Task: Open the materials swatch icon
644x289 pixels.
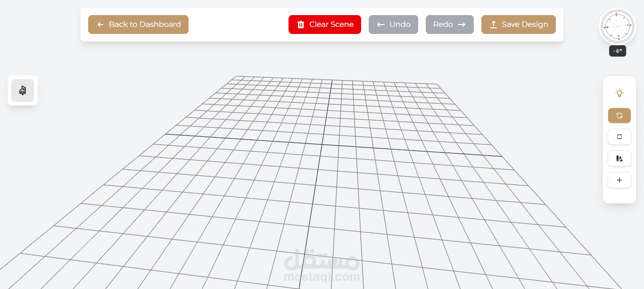Action: (x=619, y=159)
